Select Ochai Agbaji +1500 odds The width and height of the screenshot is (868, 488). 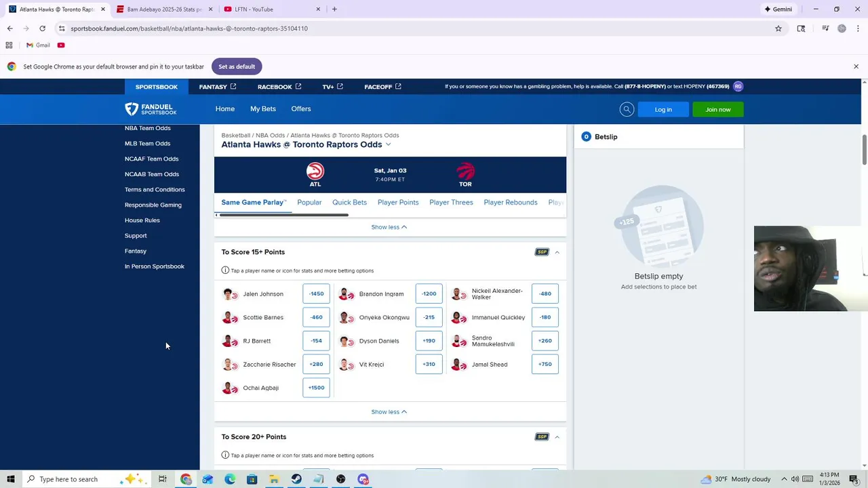click(316, 388)
